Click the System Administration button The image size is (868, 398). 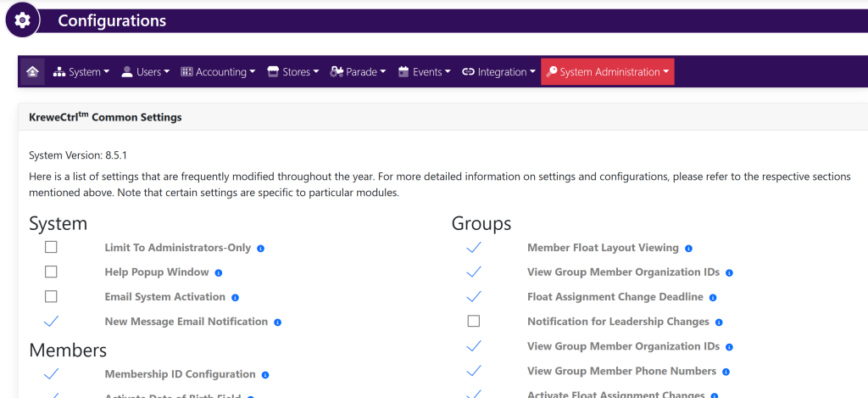tap(608, 72)
